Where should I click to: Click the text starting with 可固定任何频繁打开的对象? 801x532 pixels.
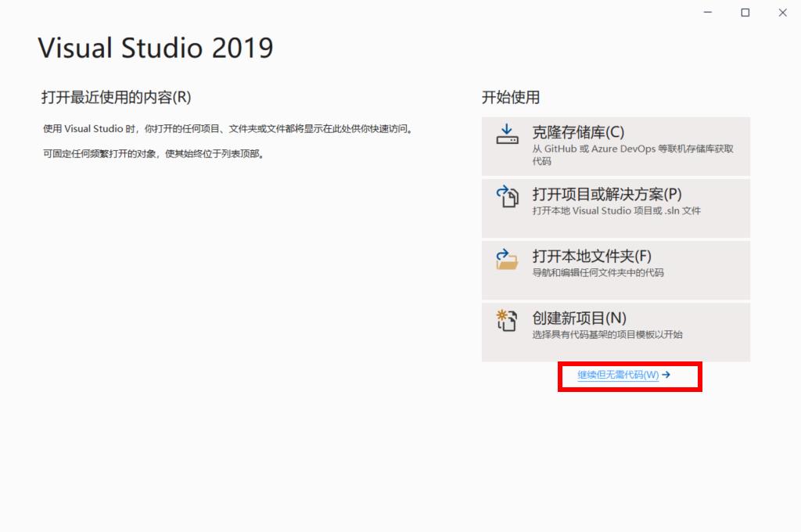click(154, 154)
